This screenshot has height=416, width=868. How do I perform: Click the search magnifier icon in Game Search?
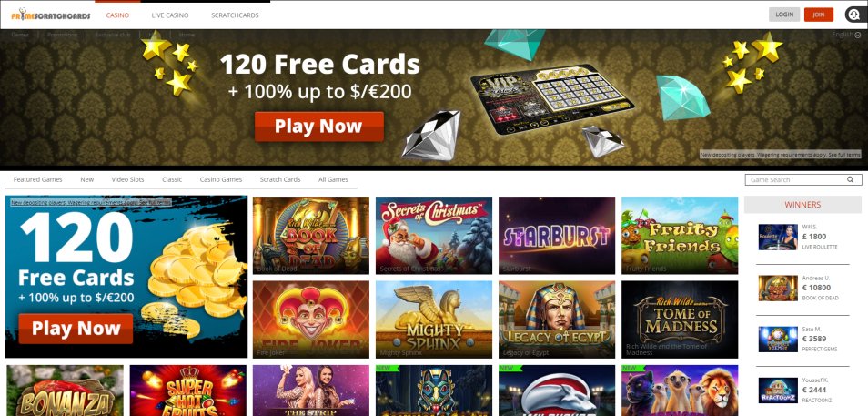click(x=851, y=179)
